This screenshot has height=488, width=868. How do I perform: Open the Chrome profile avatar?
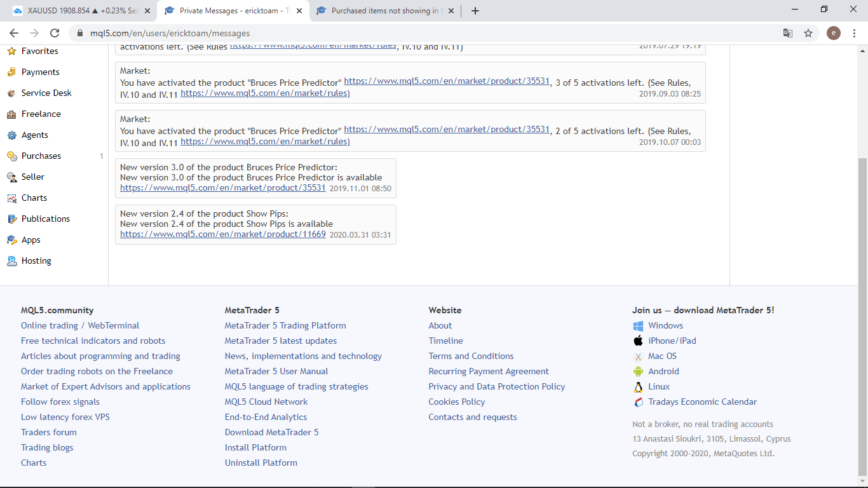(834, 33)
